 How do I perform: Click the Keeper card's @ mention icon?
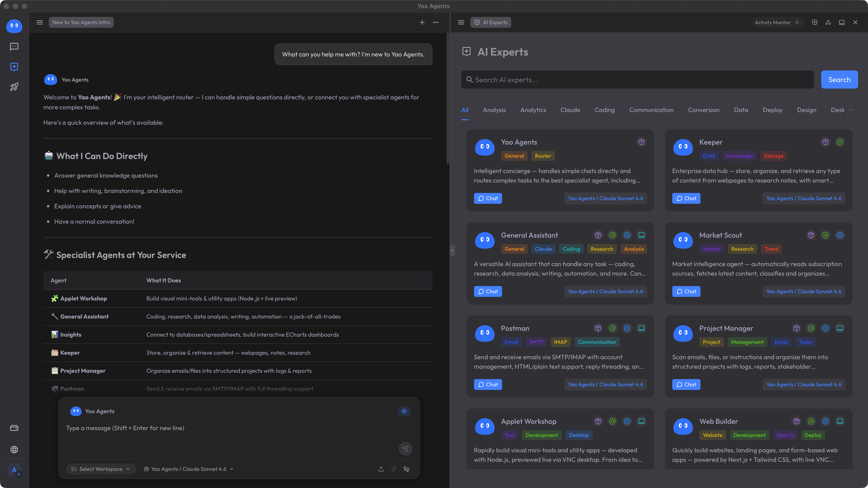840,142
